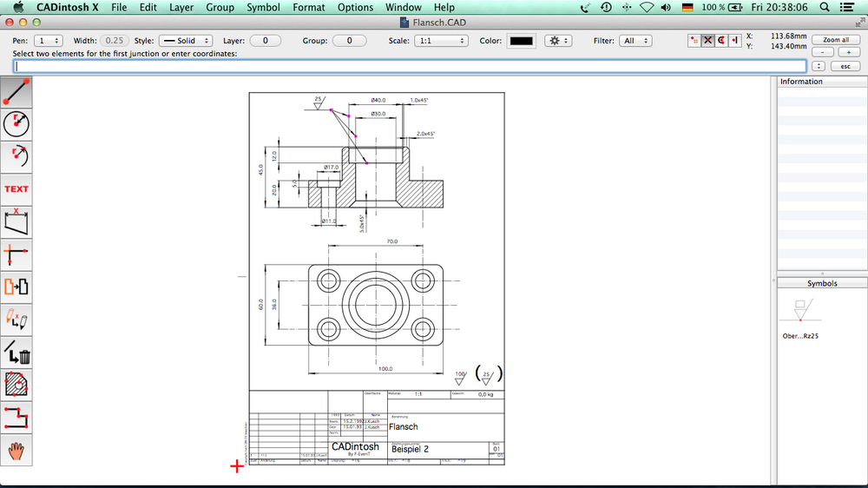The image size is (868, 488).
Task: Open the black Color swatch
Action: [x=521, y=41]
